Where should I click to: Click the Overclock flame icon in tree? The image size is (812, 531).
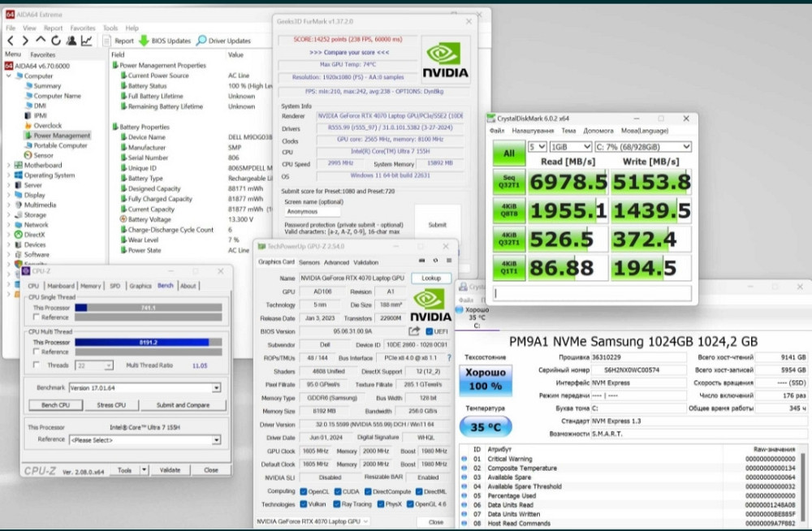pyautogui.click(x=27, y=126)
